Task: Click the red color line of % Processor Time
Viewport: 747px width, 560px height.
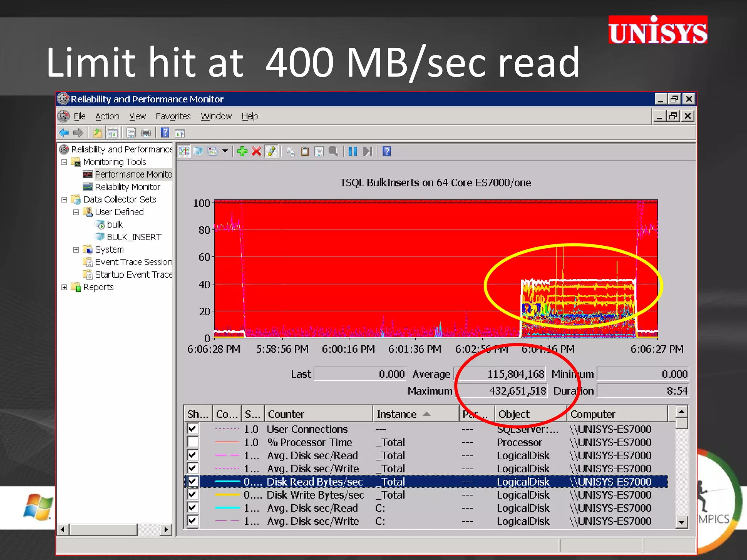Action: [x=227, y=442]
